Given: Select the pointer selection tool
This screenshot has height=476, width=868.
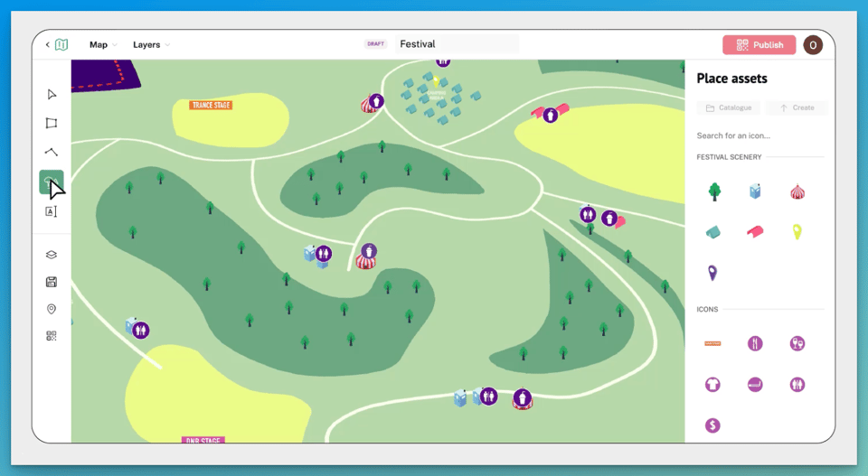Looking at the screenshot, I should pyautogui.click(x=52, y=95).
